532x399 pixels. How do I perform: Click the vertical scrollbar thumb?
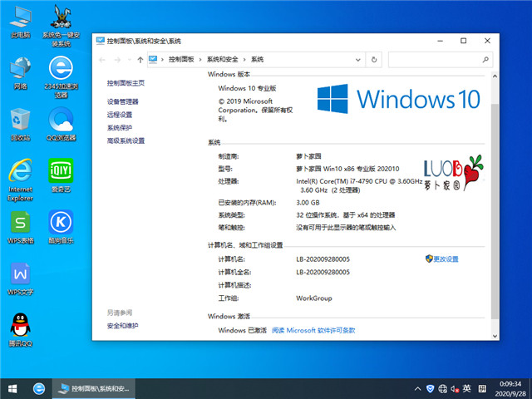pos(495,210)
